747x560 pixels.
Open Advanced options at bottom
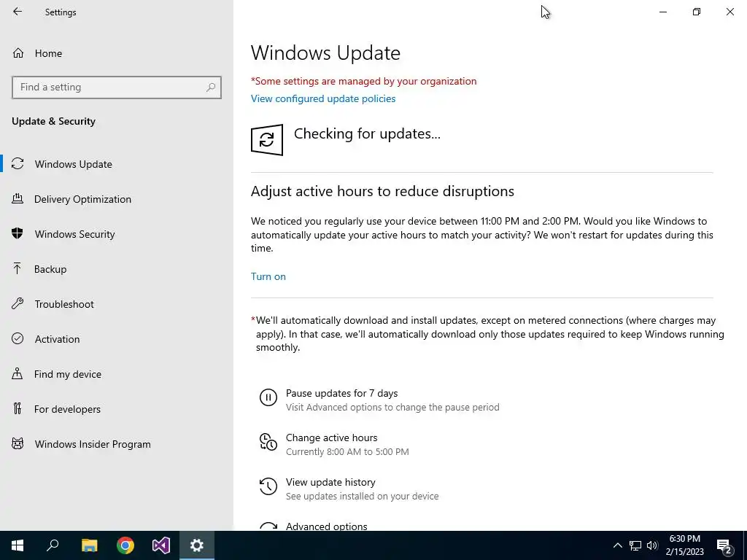pos(326,526)
